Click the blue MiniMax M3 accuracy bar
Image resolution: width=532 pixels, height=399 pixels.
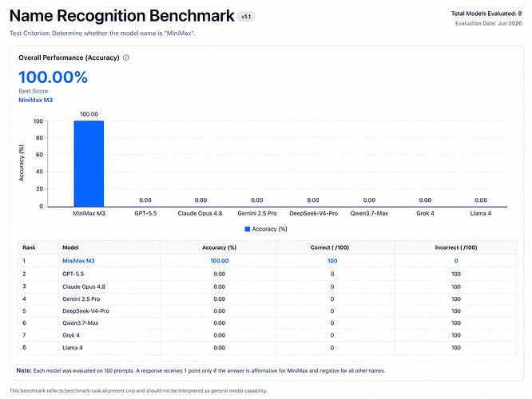pos(89,164)
